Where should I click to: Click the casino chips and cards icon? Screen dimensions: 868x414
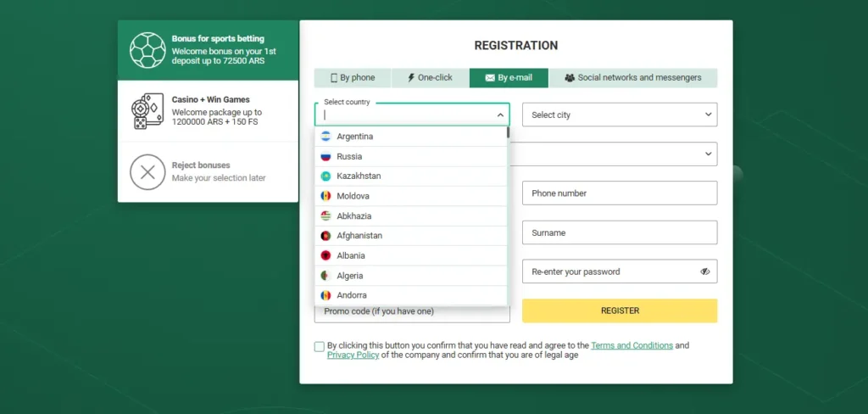[147, 111]
